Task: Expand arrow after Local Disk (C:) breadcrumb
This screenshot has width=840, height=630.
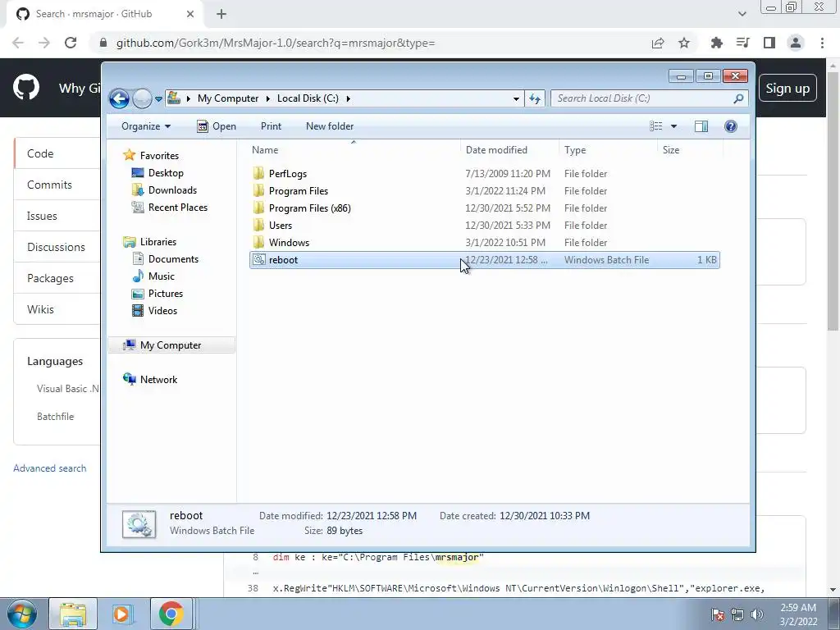Action: (348, 98)
